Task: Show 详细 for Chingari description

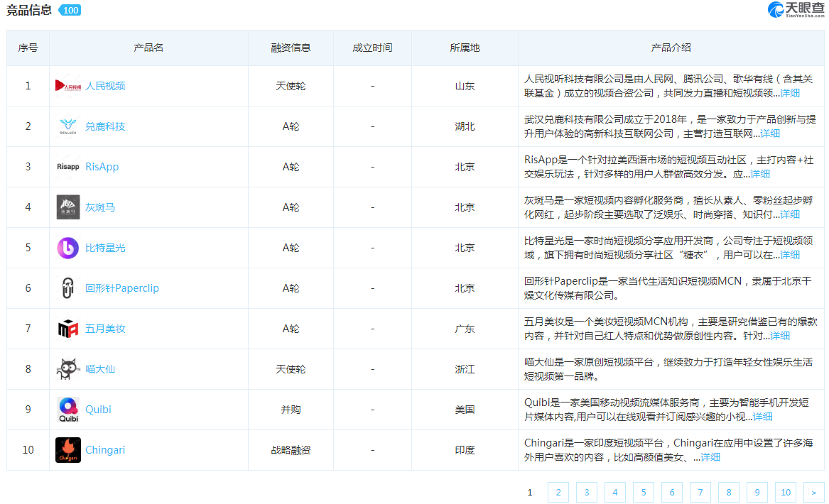Action: 710,458
